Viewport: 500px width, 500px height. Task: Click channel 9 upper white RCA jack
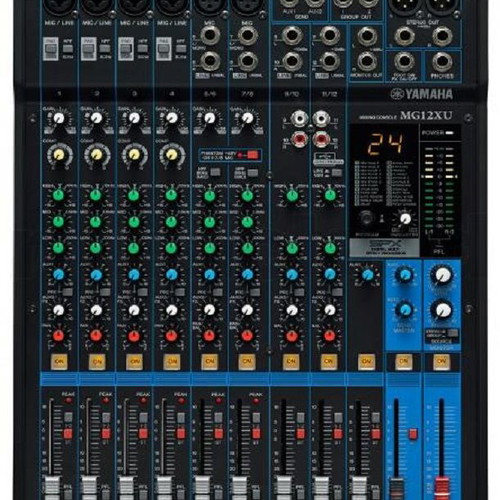pyautogui.click(x=299, y=119)
